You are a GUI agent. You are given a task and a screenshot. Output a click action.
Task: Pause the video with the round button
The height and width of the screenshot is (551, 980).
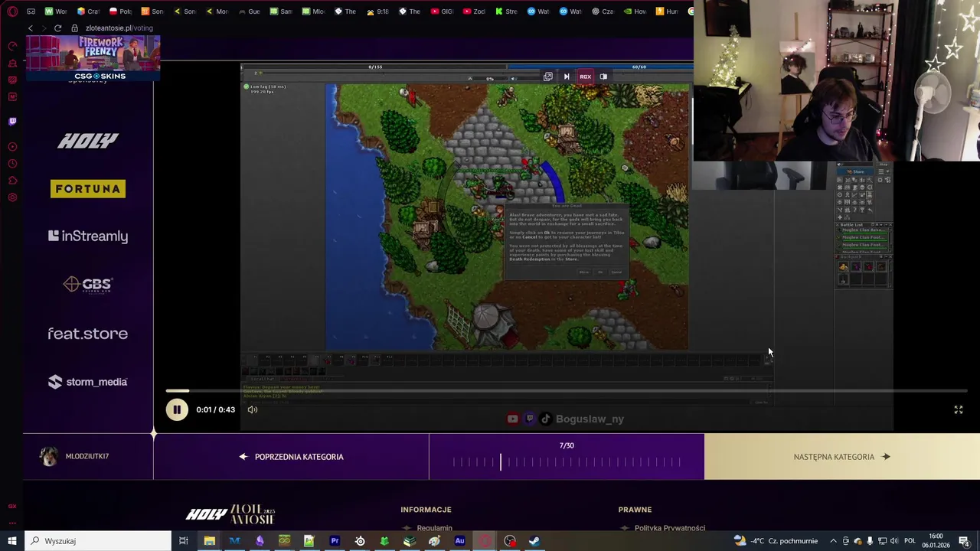(x=177, y=409)
